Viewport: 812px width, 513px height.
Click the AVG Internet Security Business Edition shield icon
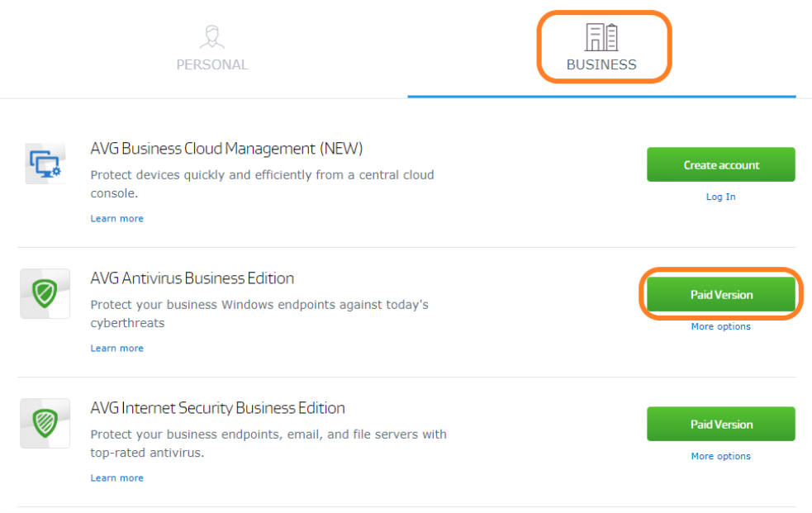coord(45,423)
